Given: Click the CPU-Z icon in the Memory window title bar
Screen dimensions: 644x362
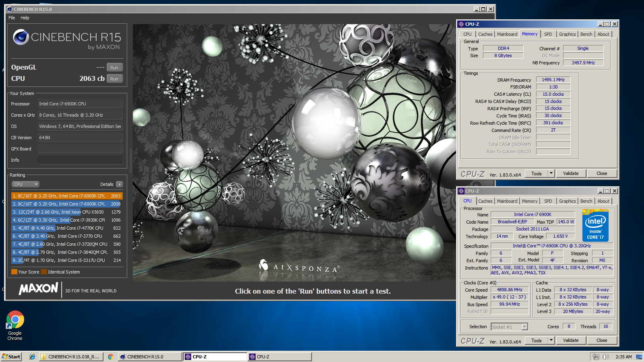Looking at the screenshot, I should pyautogui.click(x=461, y=24).
